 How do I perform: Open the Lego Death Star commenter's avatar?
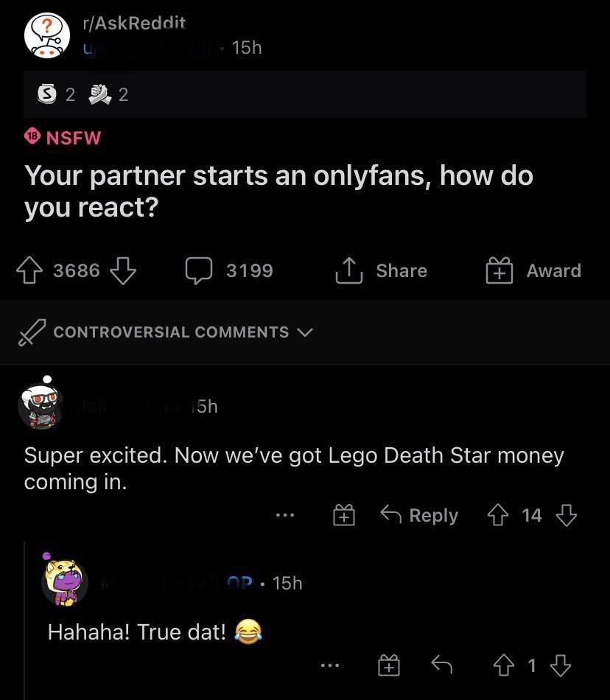42,406
